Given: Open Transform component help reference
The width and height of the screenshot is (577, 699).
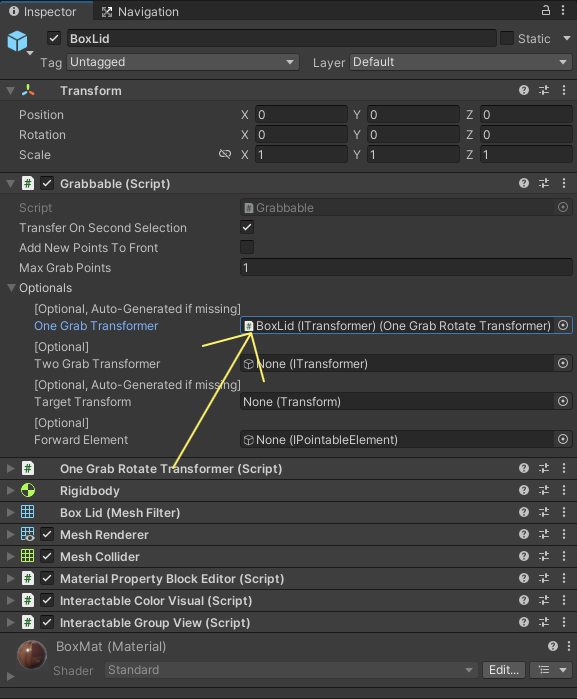Looking at the screenshot, I should 524,90.
